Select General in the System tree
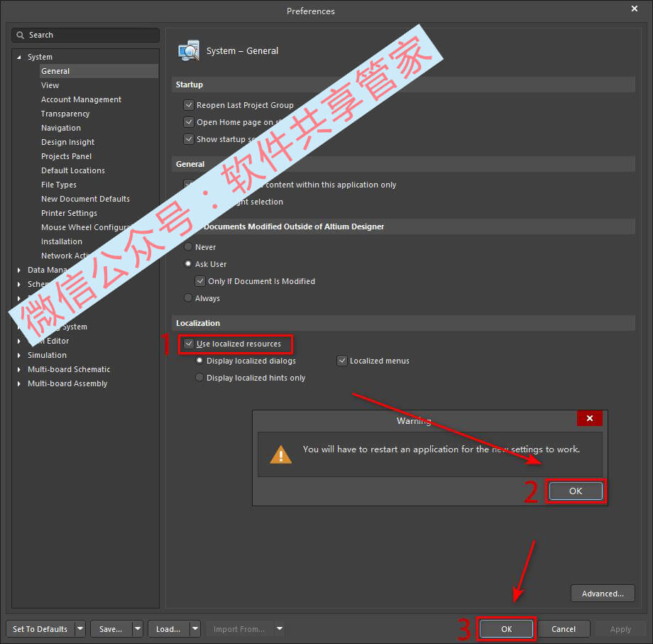 click(x=99, y=71)
